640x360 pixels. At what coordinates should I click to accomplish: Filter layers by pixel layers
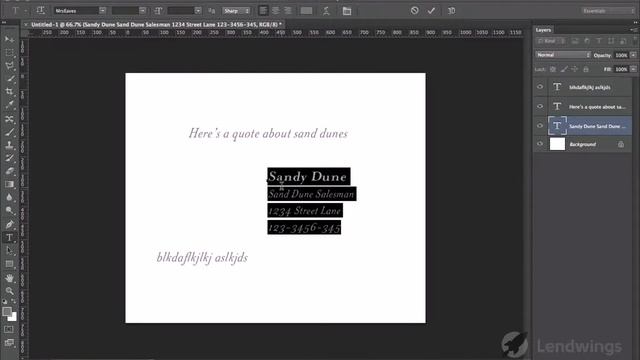[x=575, y=41]
